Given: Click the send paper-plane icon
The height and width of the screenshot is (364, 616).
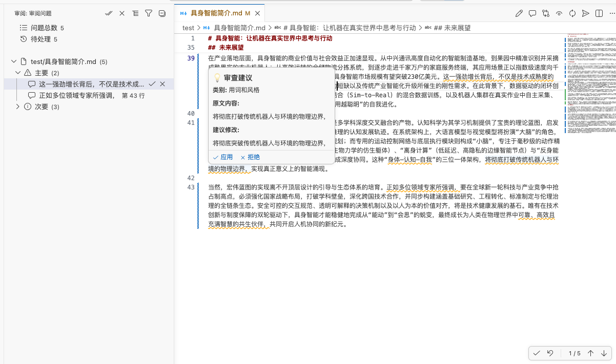Looking at the screenshot, I should [x=586, y=13].
